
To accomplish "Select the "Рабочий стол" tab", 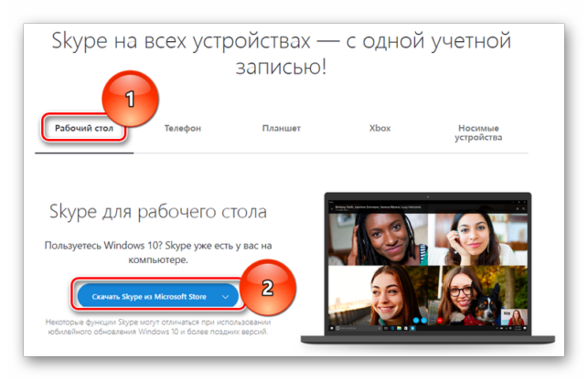I will [x=84, y=129].
